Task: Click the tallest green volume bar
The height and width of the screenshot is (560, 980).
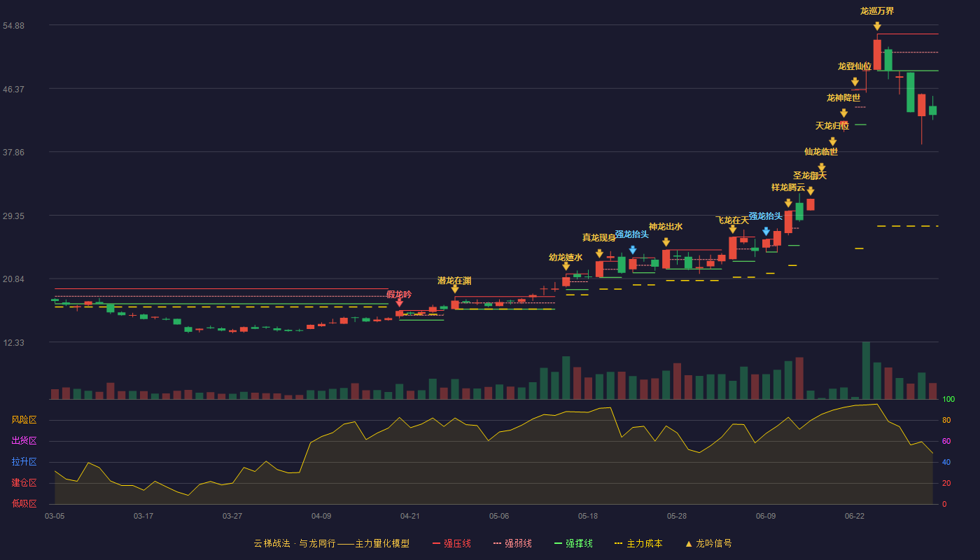Action: (x=866, y=370)
